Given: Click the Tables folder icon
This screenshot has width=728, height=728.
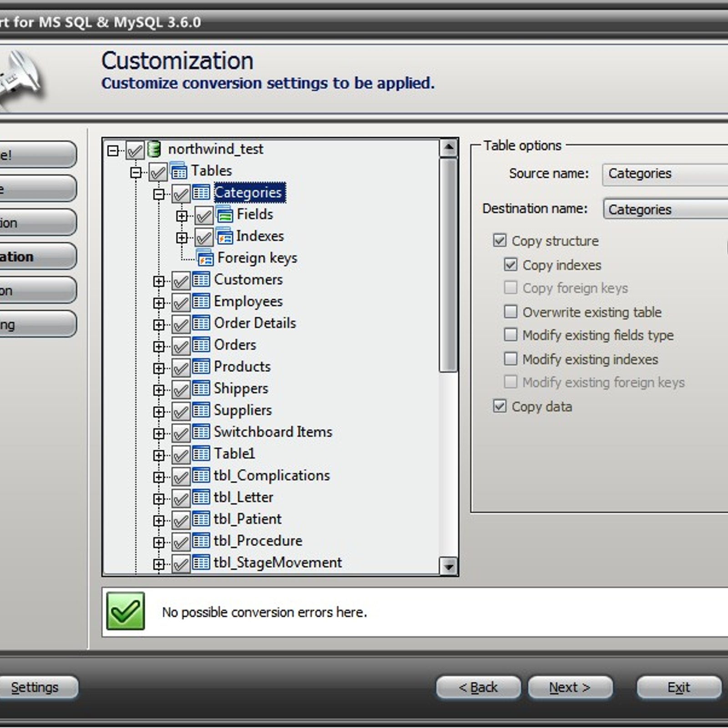Looking at the screenshot, I should point(178,171).
